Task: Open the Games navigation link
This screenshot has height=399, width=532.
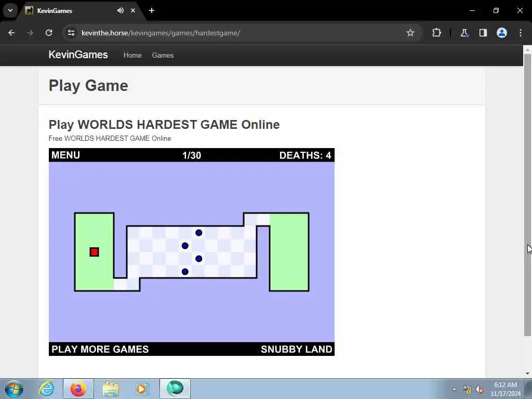Action: click(163, 55)
